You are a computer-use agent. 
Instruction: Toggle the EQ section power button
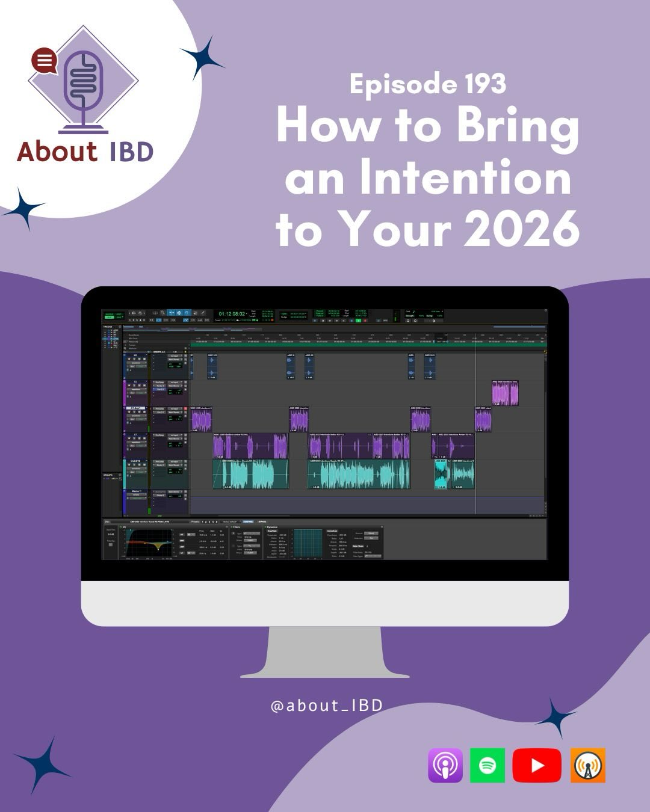coord(120,527)
